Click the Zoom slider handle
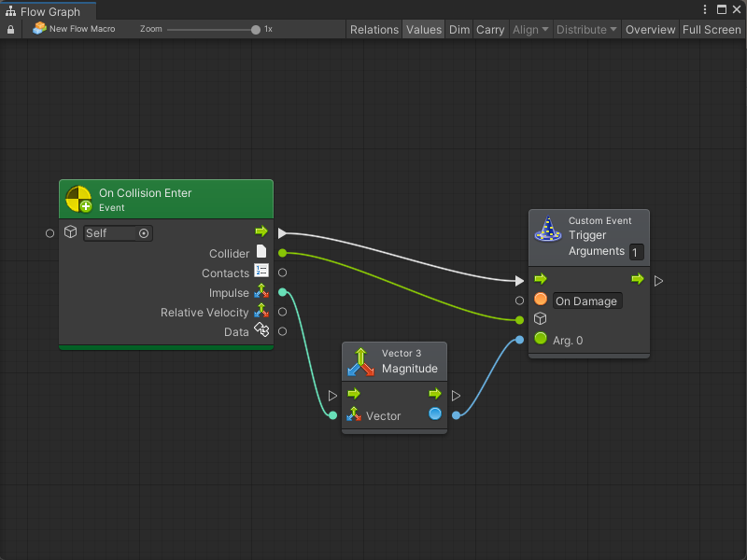Image resolution: width=747 pixels, height=560 pixels. [x=256, y=30]
